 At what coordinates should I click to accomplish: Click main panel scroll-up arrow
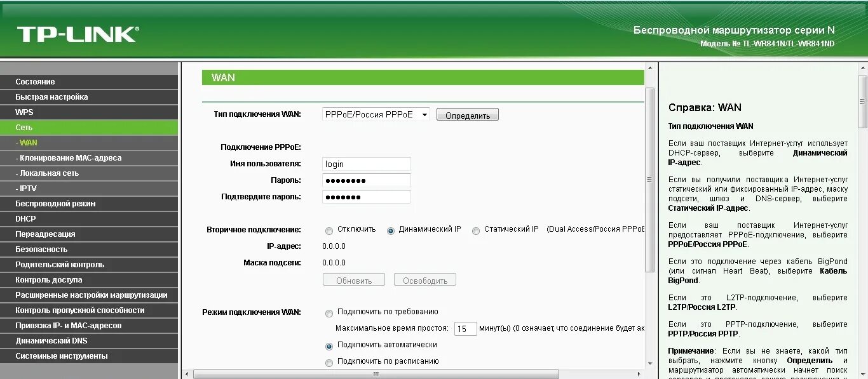pos(649,67)
